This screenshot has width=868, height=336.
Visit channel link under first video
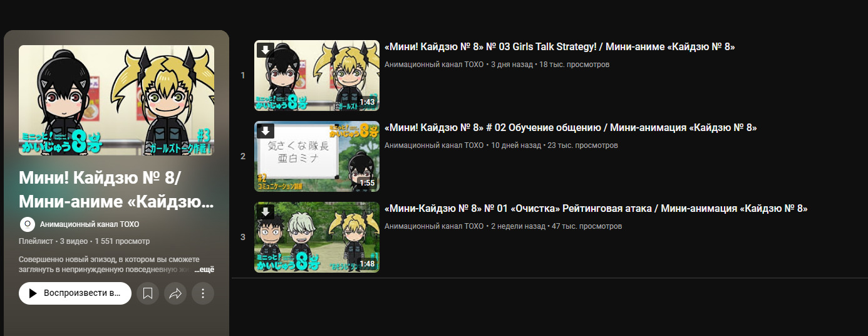click(434, 65)
